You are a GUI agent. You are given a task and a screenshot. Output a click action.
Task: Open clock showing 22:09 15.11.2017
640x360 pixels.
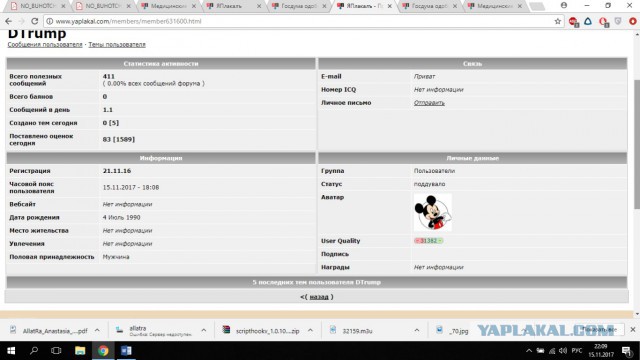(x=600, y=351)
